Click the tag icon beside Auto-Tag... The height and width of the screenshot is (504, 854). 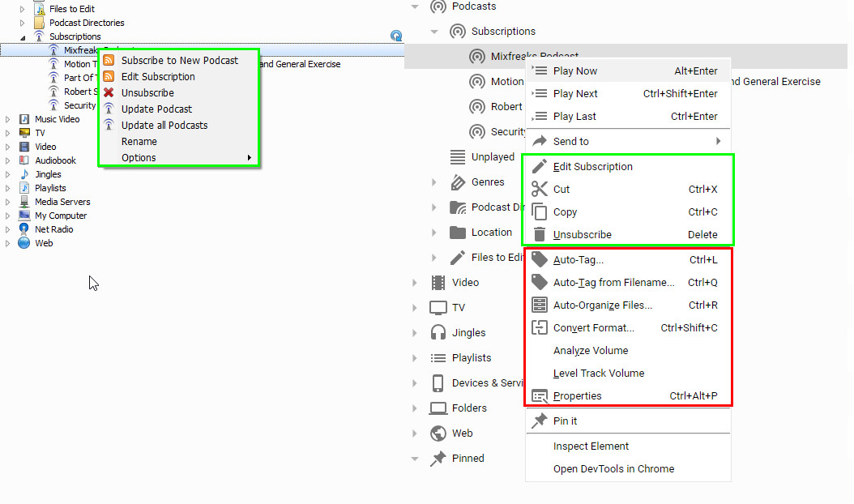(x=540, y=259)
